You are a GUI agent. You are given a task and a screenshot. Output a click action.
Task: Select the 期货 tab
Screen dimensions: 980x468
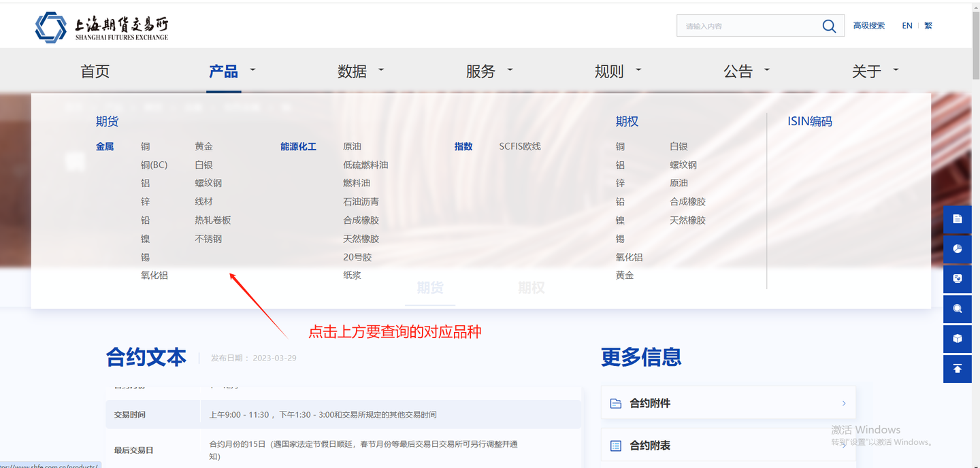tap(430, 288)
